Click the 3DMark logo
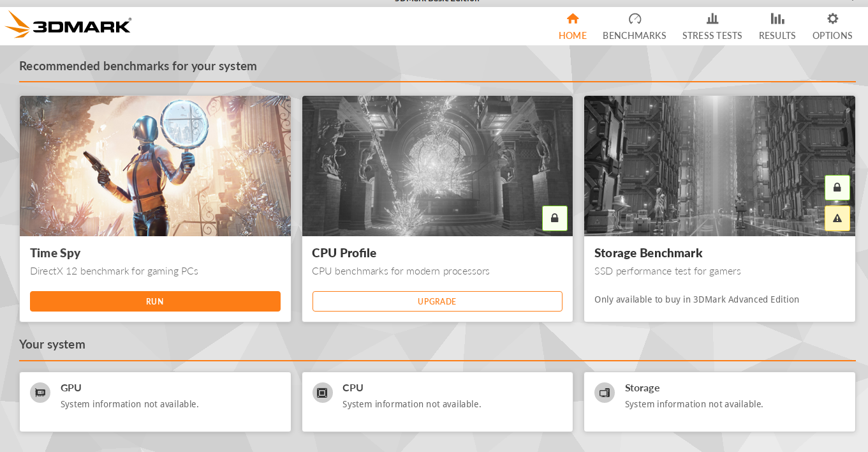Image resolution: width=868 pixels, height=452 pixels. (x=68, y=25)
